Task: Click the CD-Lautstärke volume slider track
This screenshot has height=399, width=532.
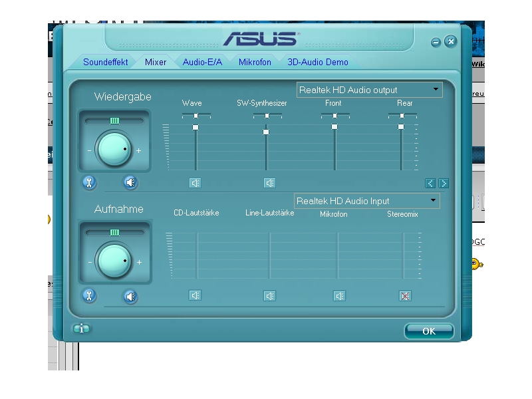Action: click(x=198, y=255)
